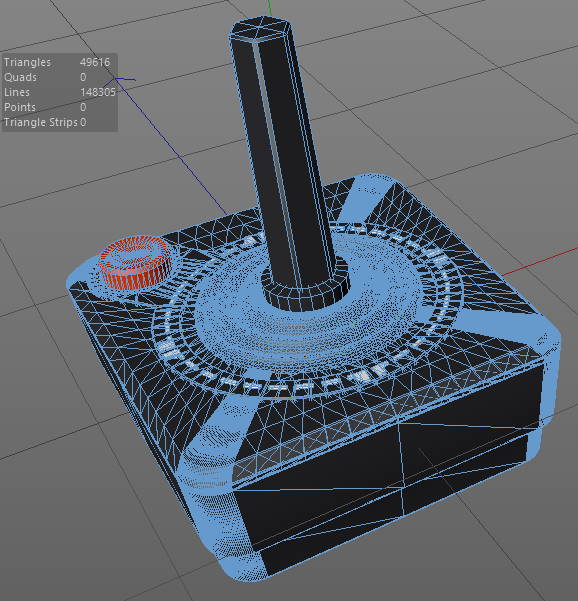Click the Triangles count value 49616

[95, 62]
